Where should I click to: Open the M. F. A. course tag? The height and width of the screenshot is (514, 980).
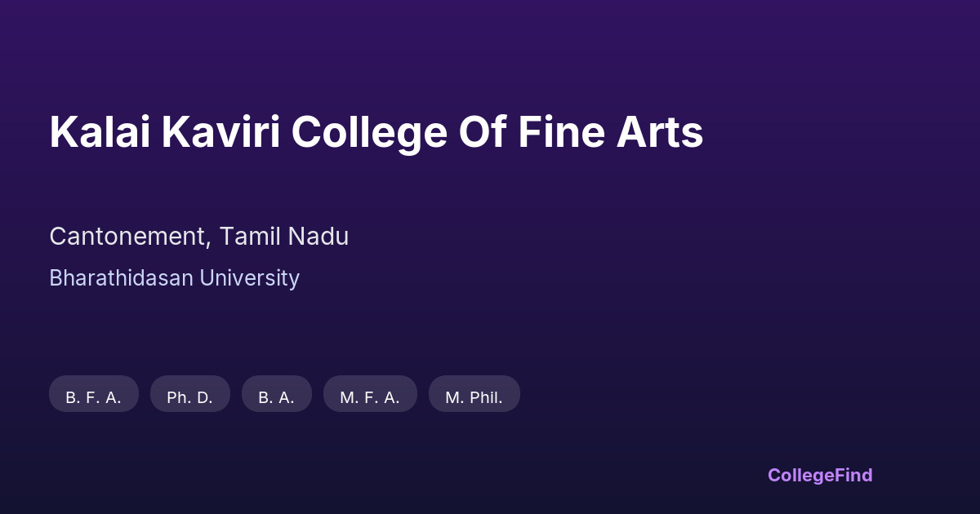pos(370,397)
